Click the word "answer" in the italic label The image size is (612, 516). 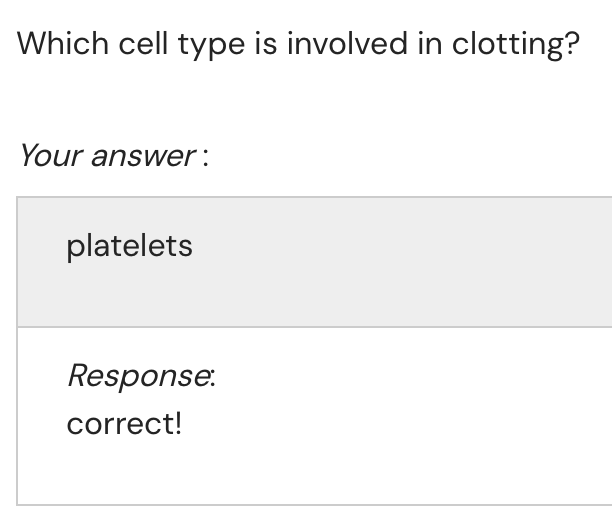point(143,156)
